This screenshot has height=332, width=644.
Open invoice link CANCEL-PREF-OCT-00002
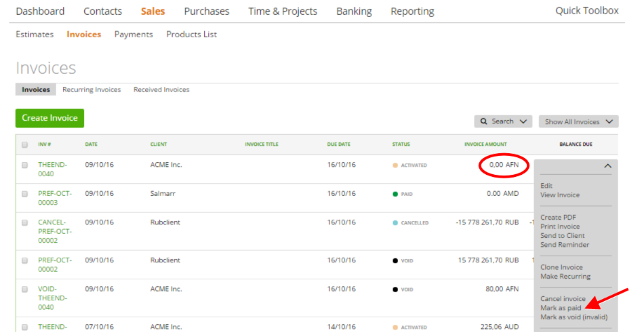tap(55, 232)
